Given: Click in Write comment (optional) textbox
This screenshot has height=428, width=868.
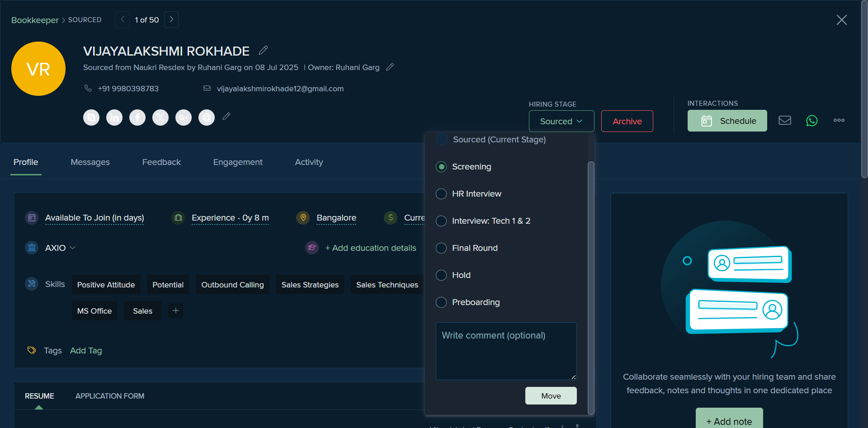Looking at the screenshot, I should [506, 351].
